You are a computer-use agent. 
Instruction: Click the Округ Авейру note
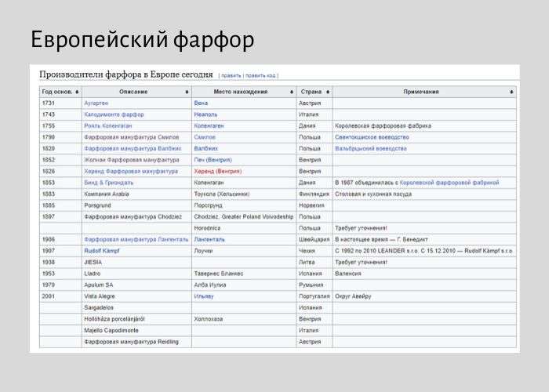[x=353, y=296]
